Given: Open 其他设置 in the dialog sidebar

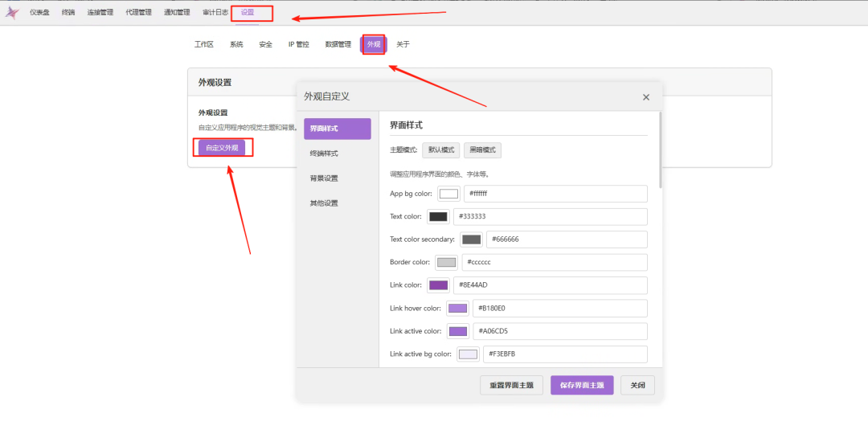Looking at the screenshot, I should (x=324, y=203).
